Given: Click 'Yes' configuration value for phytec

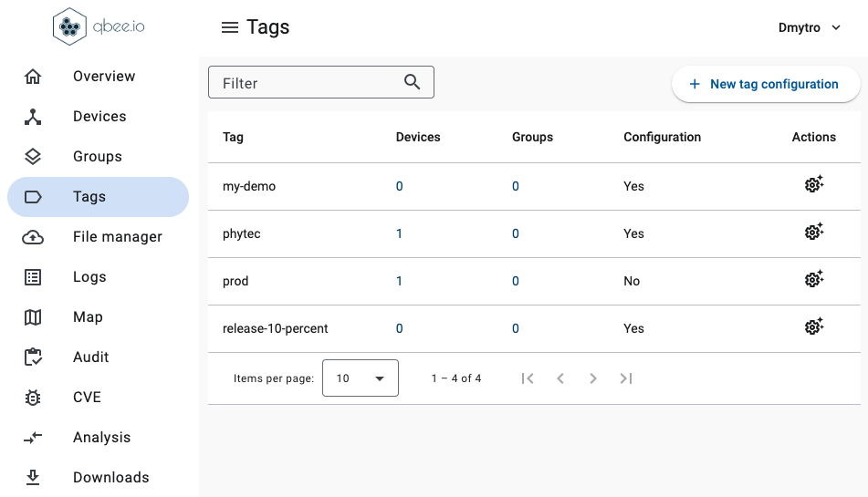Looking at the screenshot, I should (633, 233).
